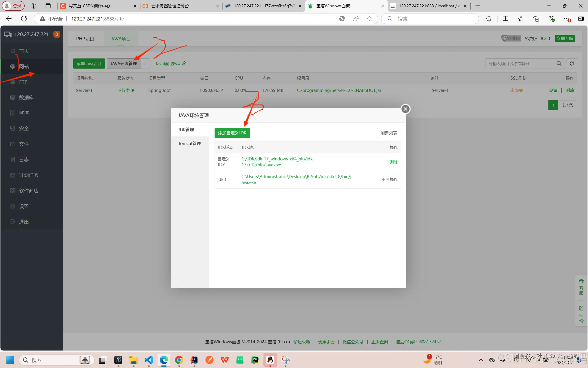Expand the dropdown arrow beside JAVA环境管理
This screenshot has height=368, width=588.
(x=145, y=64)
